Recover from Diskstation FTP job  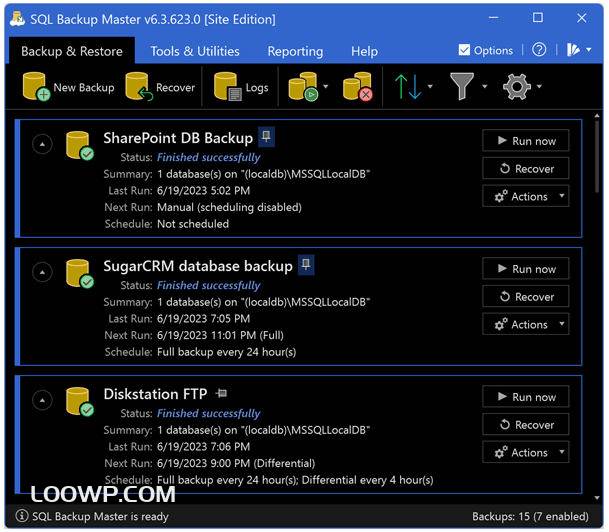click(526, 424)
